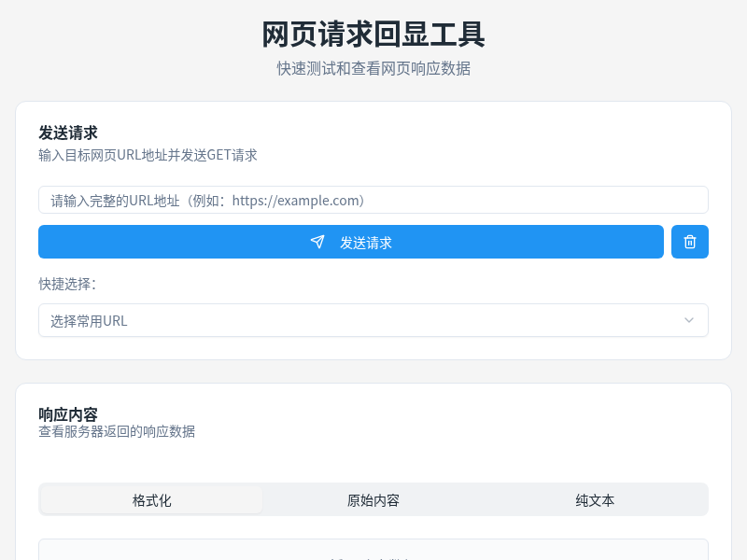Click the 网页请求回显工具 page title

point(373,35)
